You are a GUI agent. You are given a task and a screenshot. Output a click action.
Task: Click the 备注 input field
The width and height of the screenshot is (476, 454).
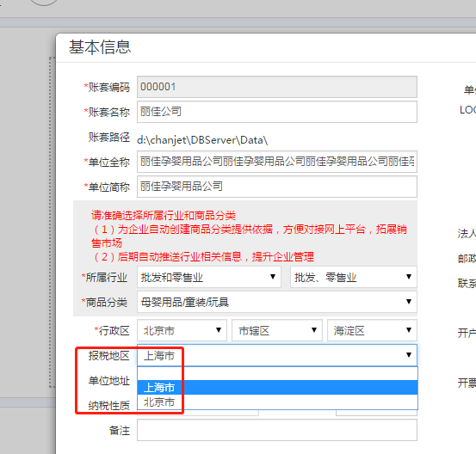[x=277, y=430]
